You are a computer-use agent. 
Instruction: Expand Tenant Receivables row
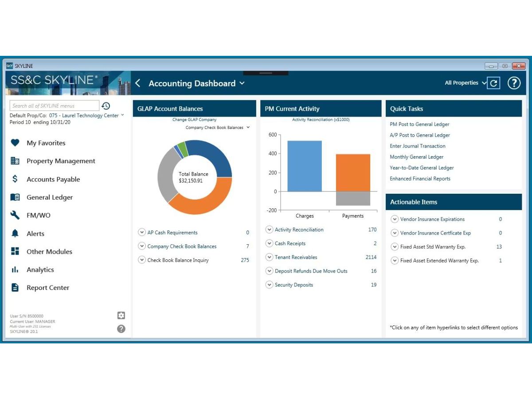[269, 257]
